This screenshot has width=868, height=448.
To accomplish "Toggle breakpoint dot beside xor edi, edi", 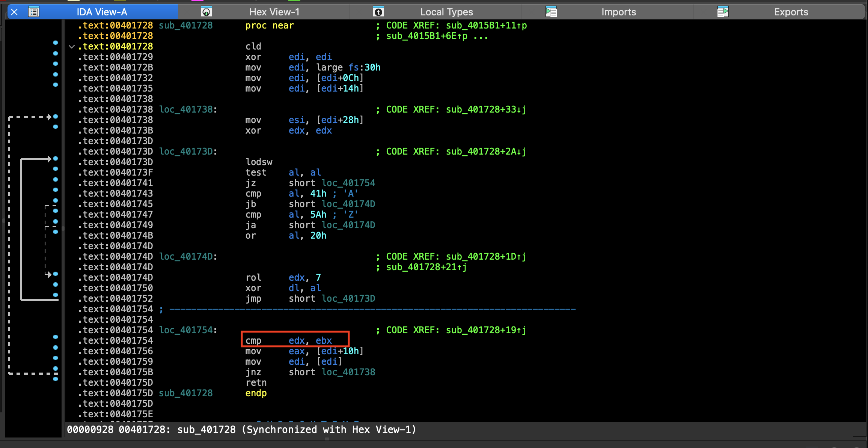I will pyautogui.click(x=56, y=53).
